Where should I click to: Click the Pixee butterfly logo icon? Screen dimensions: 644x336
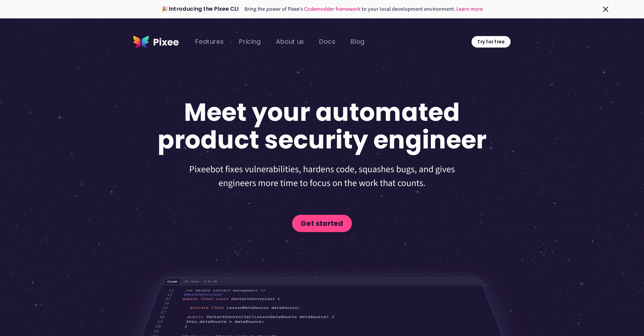[x=141, y=42]
